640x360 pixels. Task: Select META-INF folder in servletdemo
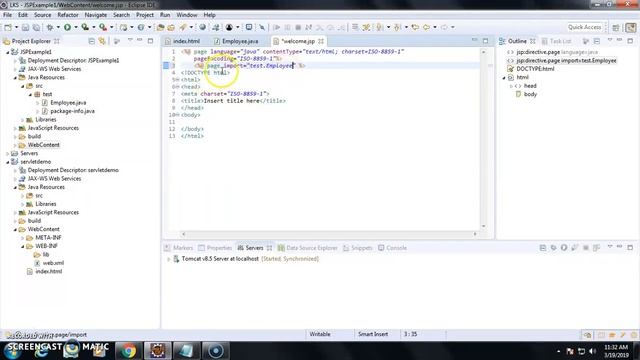pyautogui.click(x=48, y=238)
